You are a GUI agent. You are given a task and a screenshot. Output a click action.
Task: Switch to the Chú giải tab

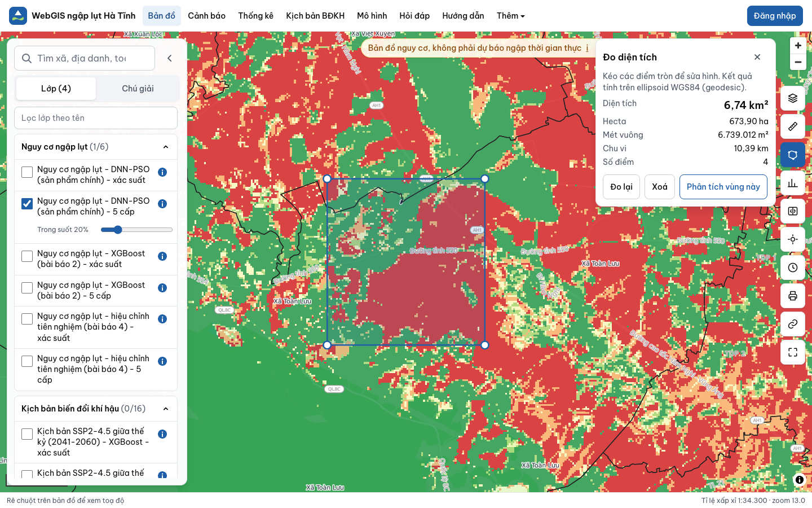(x=138, y=89)
